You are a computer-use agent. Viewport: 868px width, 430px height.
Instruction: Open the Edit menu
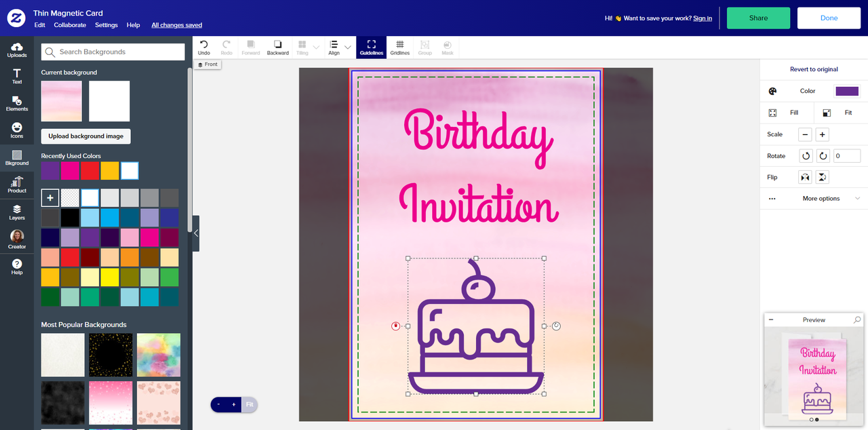pos(40,25)
